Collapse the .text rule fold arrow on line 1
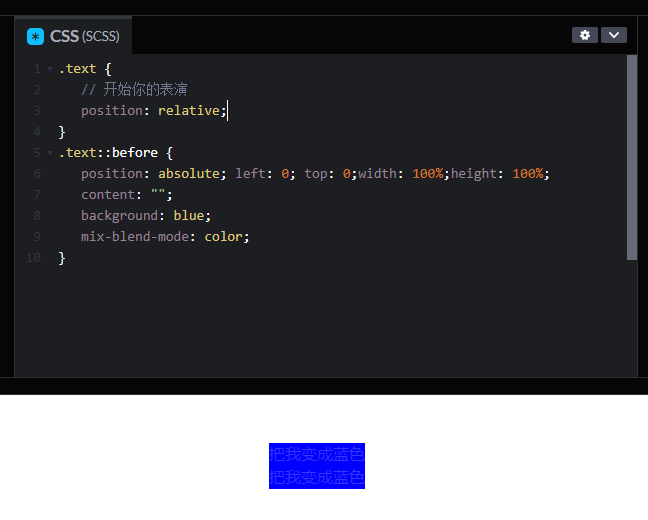The height and width of the screenshot is (520, 648). pos(49,69)
